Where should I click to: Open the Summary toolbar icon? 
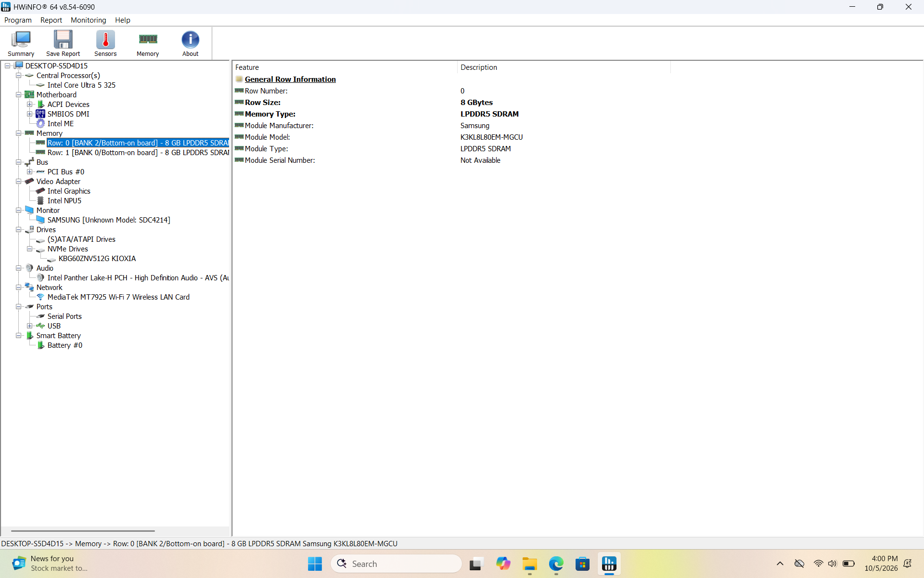(21, 44)
